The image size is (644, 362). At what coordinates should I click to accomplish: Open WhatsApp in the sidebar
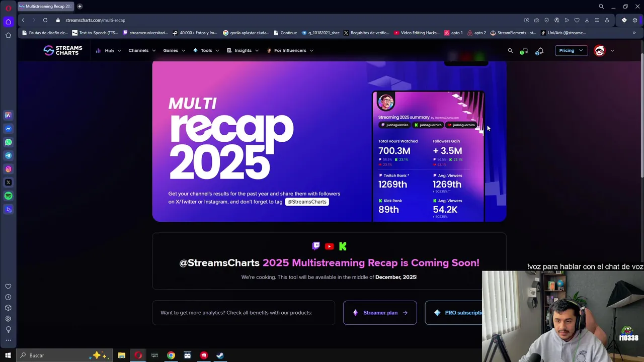8,142
